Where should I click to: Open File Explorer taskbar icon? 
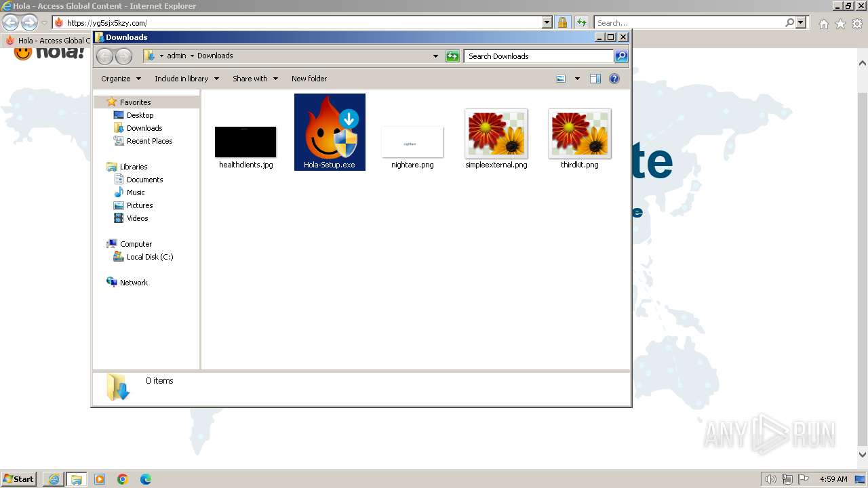[x=77, y=479]
